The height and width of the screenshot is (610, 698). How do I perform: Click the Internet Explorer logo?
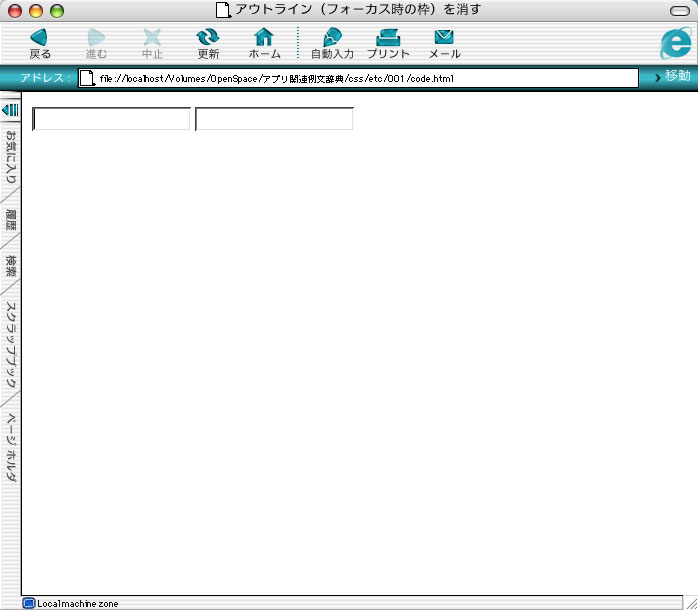(x=676, y=42)
